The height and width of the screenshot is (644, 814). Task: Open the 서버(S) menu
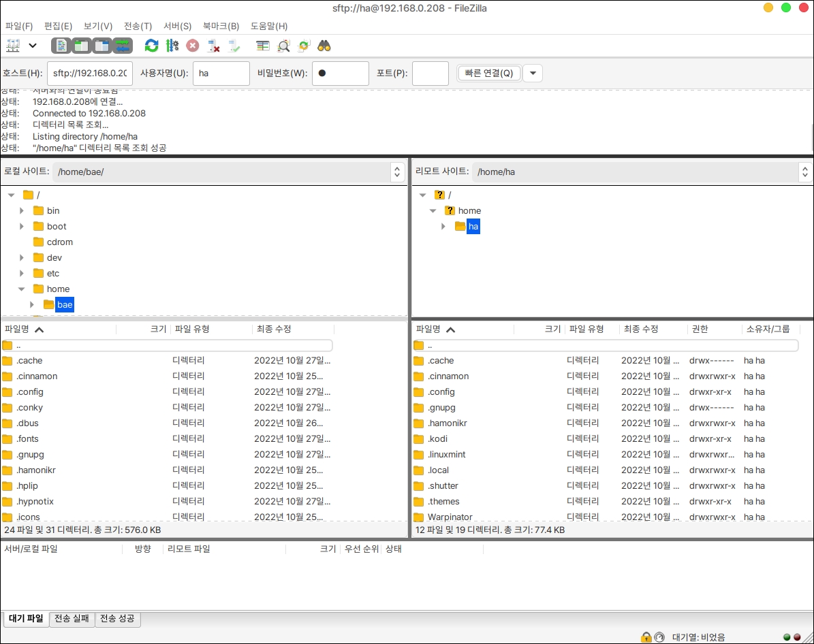177,26
